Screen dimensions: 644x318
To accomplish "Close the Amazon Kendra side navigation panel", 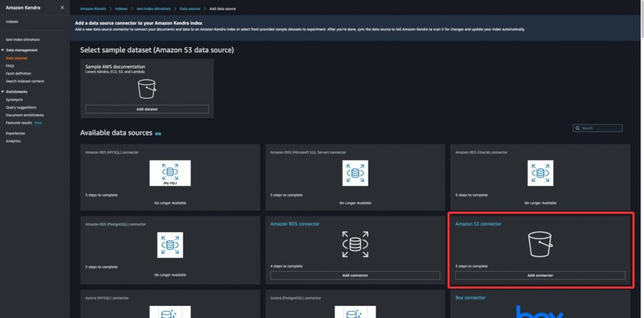I will (x=62, y=8).
